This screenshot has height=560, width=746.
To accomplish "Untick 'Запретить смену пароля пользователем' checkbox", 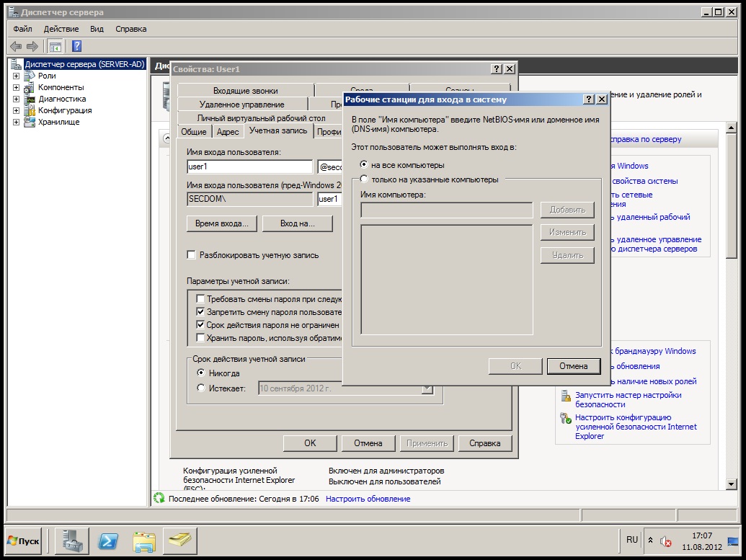I will [200, 312].
